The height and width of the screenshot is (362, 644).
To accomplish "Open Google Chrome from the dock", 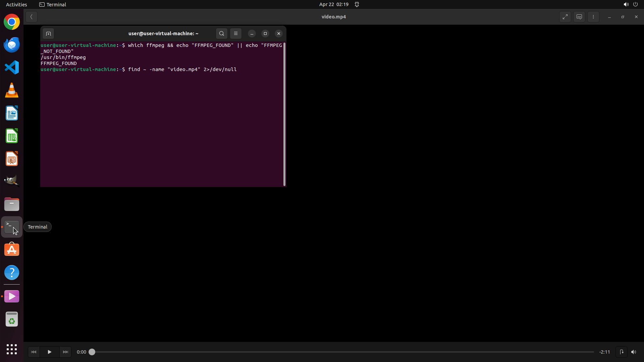I will [12, 22].
